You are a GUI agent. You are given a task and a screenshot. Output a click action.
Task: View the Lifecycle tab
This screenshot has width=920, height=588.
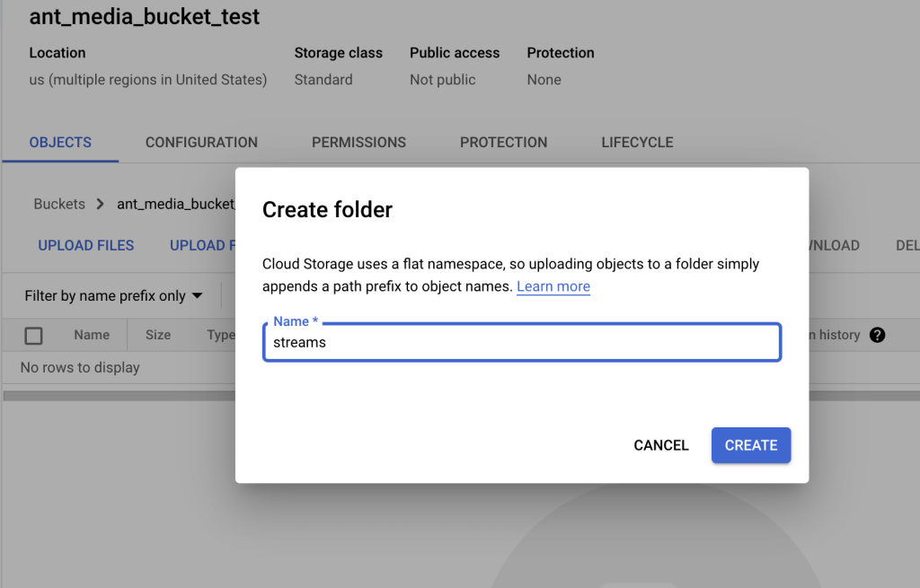point(637,143)
